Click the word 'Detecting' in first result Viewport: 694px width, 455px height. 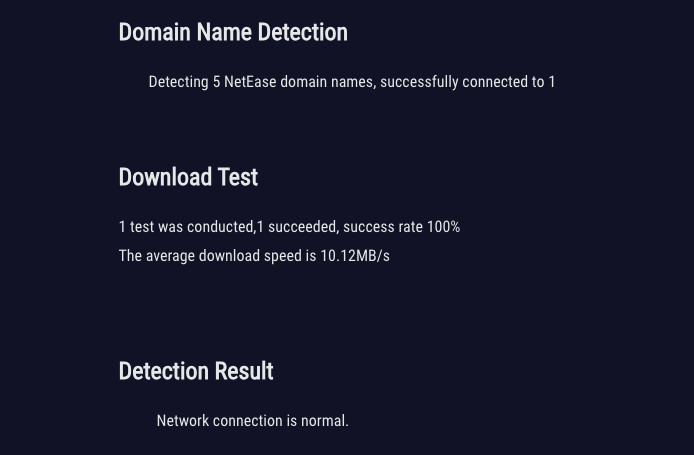pos(178,82)
